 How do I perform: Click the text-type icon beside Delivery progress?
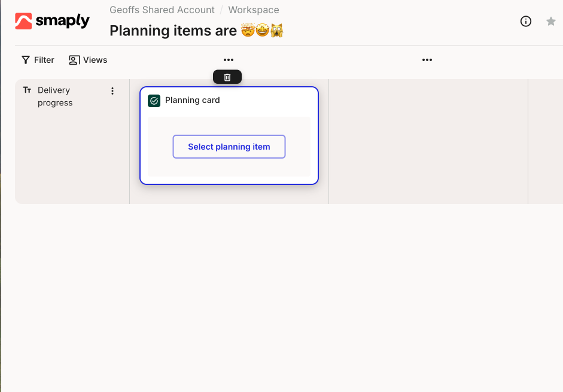click(27, 90)
